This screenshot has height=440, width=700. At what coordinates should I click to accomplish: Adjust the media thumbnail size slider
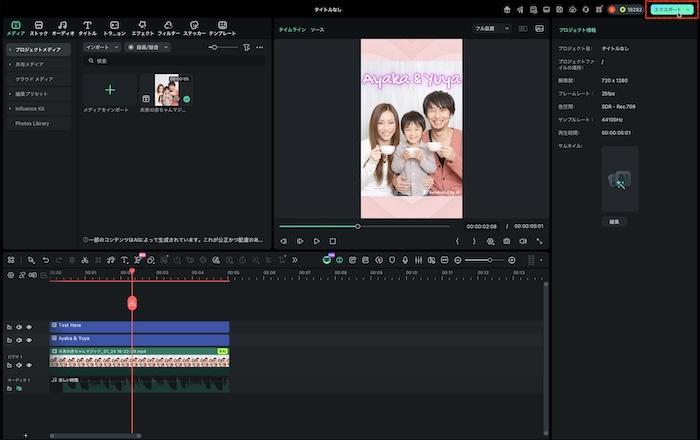[223, 47]
